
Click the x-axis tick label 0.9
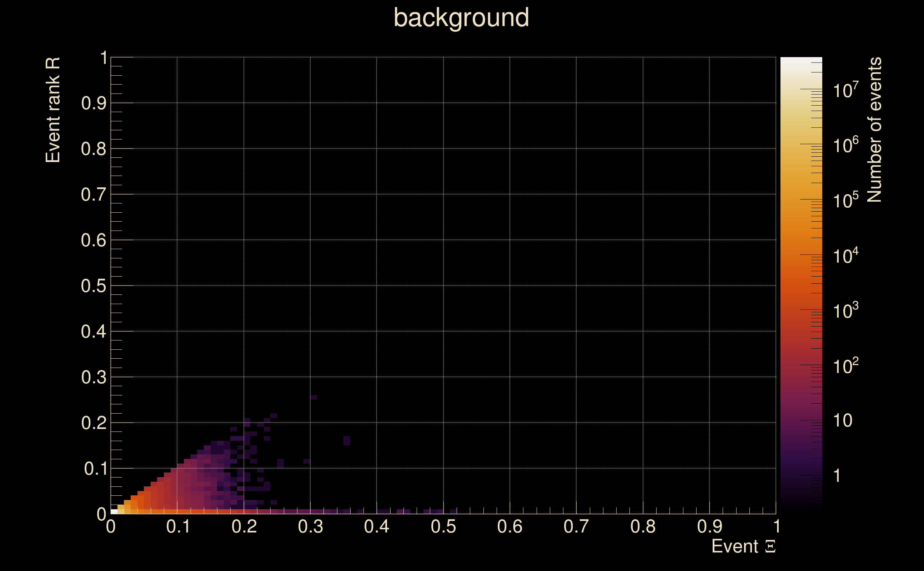709,527
